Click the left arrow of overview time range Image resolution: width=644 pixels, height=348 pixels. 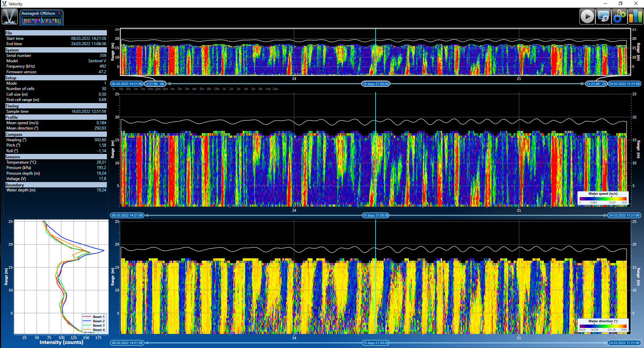pos(169,84)
